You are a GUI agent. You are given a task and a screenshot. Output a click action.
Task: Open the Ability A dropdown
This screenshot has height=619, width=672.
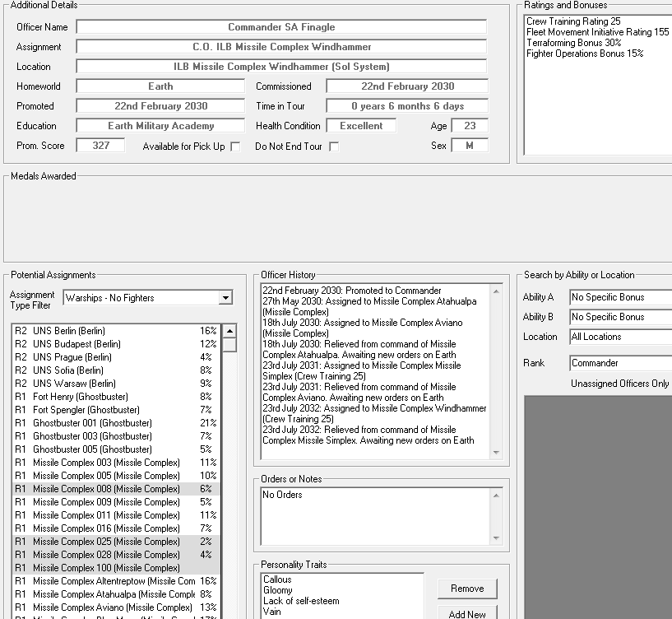pos(620,297)
